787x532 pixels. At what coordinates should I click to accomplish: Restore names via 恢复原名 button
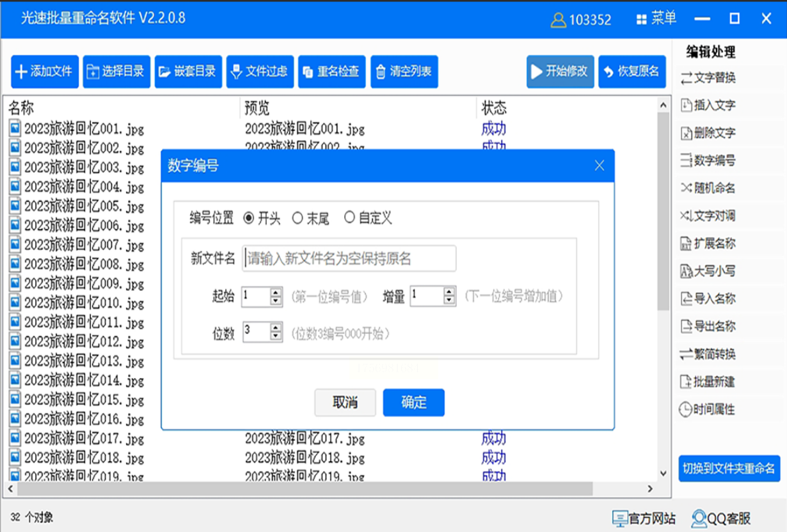click(632, 72)
